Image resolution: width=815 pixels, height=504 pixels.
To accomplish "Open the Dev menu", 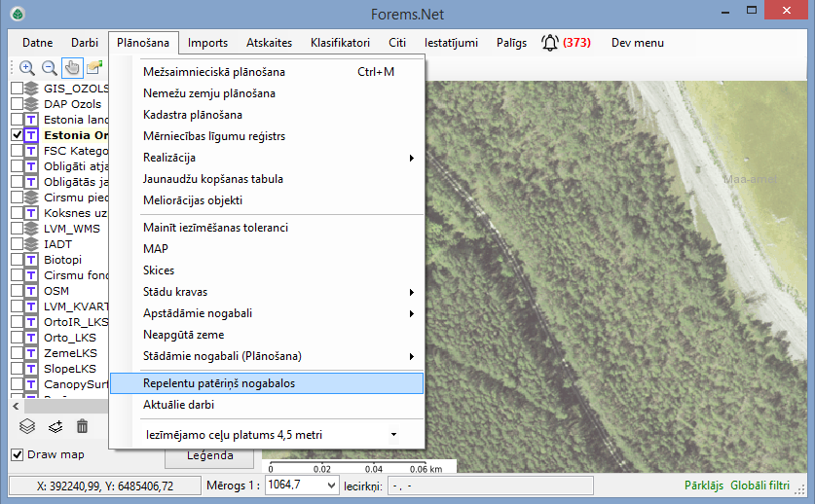I will [x=637, y=43].
